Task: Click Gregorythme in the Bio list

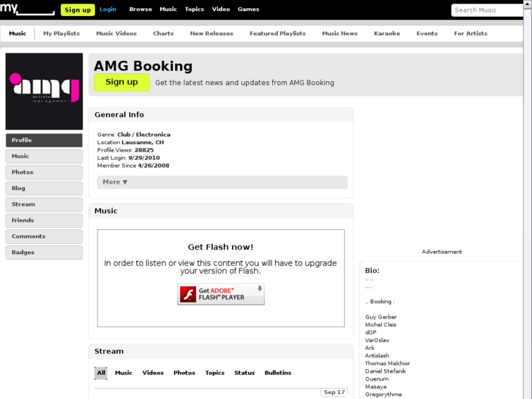Action: (383, 395)
